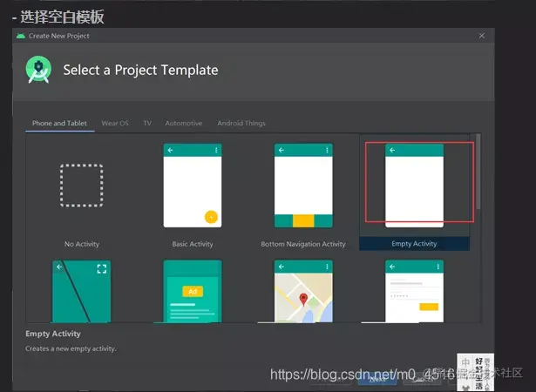
Task: Switch to the Automotive tab
Action: click(184, 123)
